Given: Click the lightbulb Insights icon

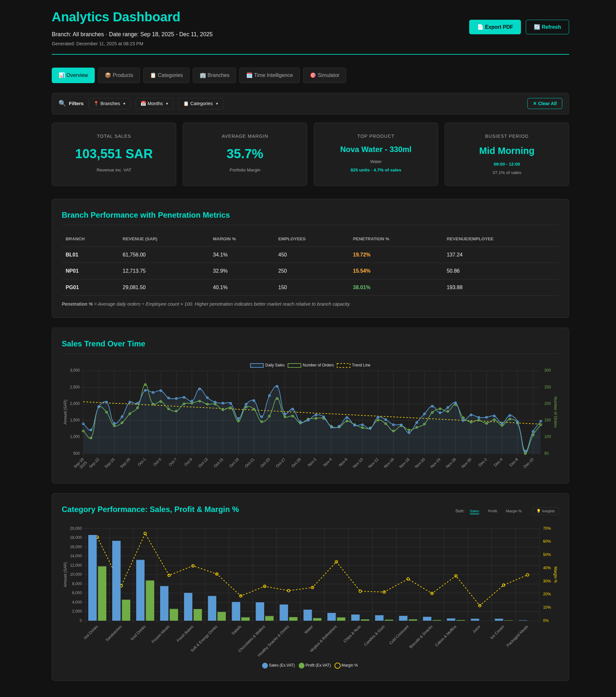Looking at the screenshot, I should coord(539,511).
